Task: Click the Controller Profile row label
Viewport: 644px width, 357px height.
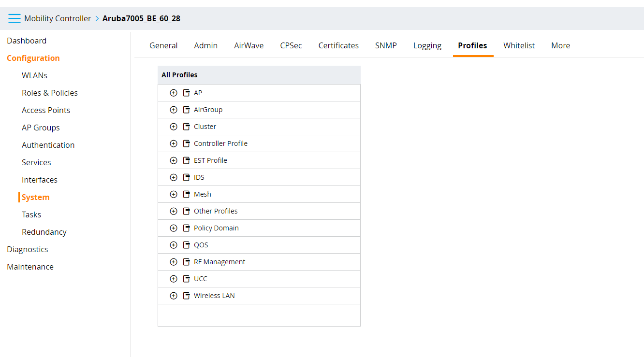Action: 220,143
